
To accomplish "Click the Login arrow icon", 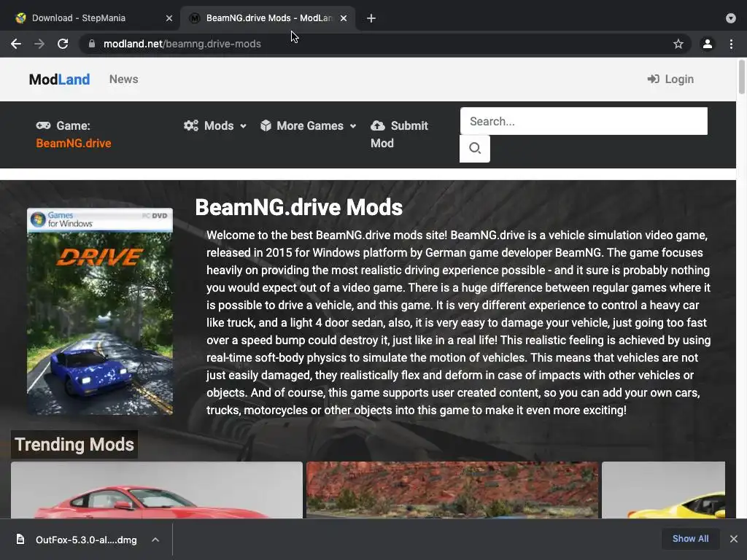I will coord(653,79).
